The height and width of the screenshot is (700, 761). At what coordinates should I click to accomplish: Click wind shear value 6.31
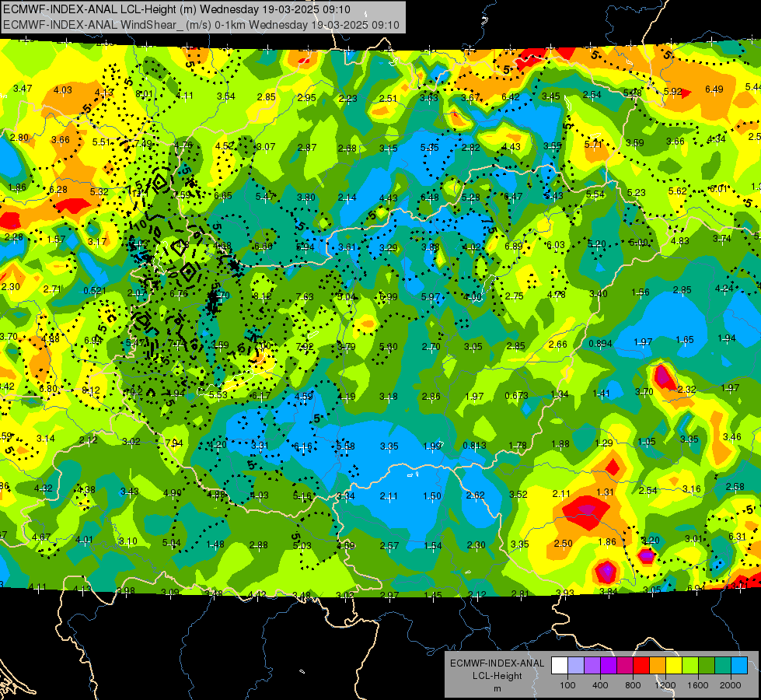pos(737,537)
